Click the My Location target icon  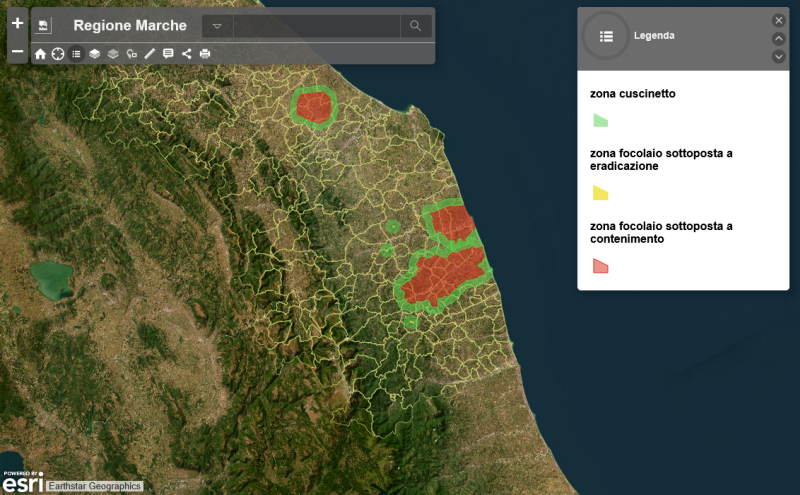click(x=58, y=54)
